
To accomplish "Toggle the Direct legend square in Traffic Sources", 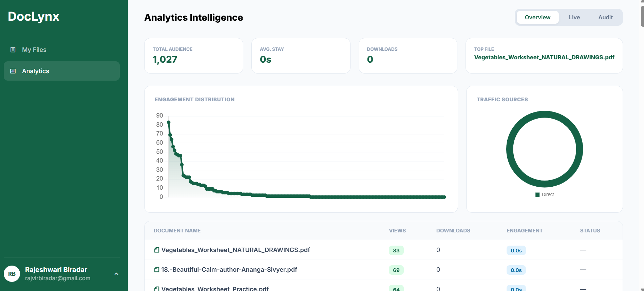I will click(537, 195).
